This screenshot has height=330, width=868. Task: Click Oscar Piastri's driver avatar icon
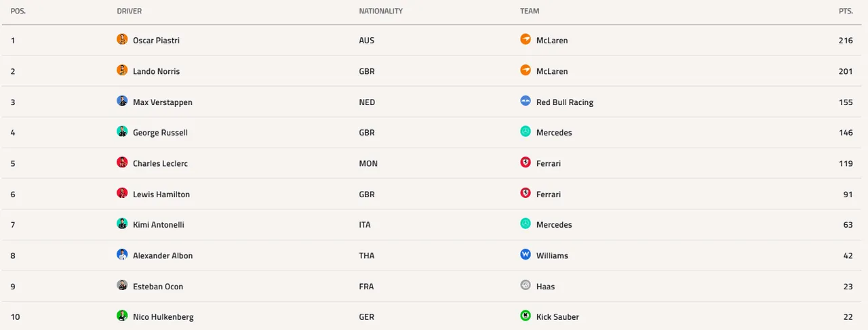[122, 39]
